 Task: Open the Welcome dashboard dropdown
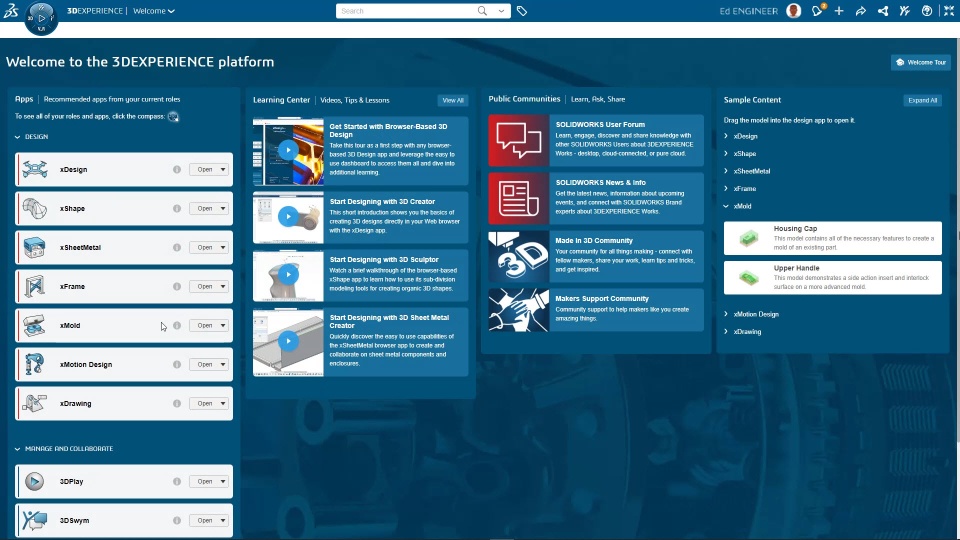[x=154, y=11]
